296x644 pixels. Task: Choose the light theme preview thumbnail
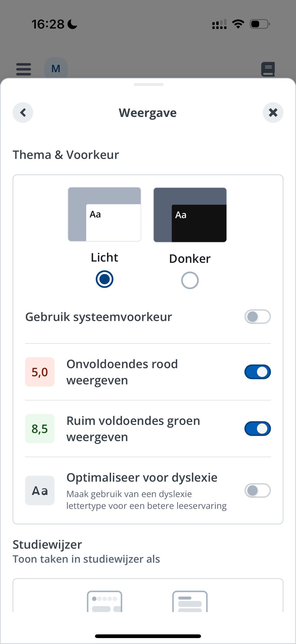(x=104, y=214)
